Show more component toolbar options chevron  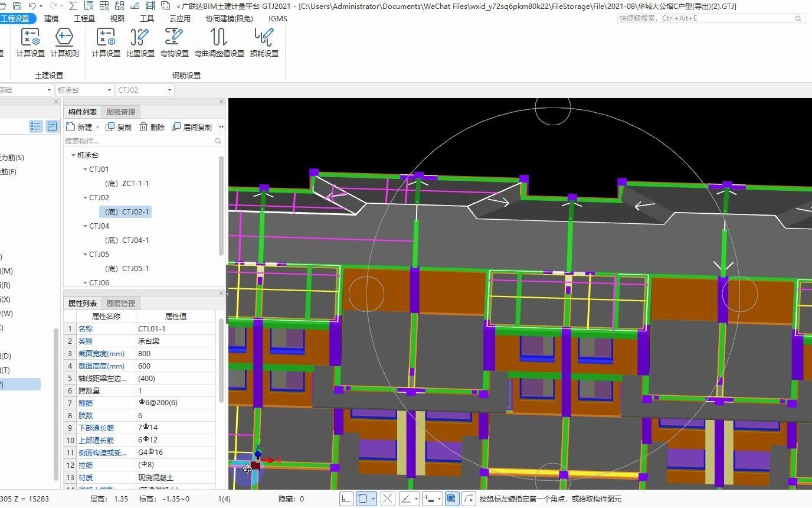tap(221, 127)
